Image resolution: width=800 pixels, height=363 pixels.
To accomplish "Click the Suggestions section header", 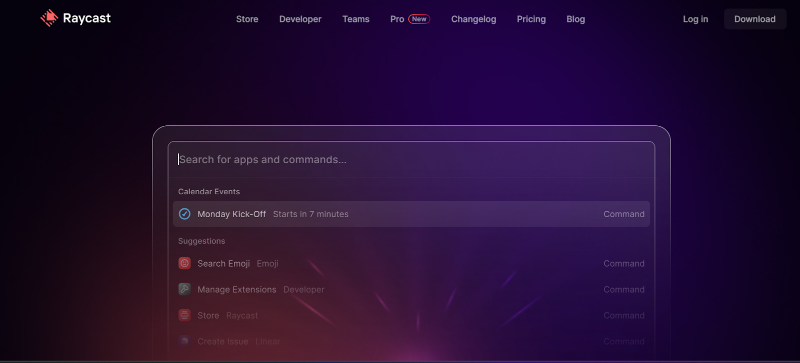I will [x=202, y=241].
